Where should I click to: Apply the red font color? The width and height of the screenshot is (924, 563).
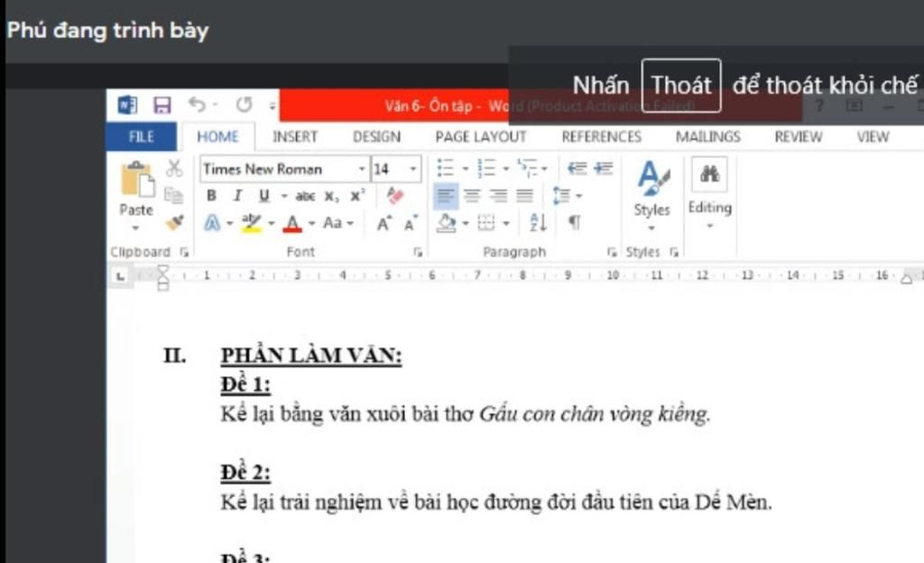[292, 223]
